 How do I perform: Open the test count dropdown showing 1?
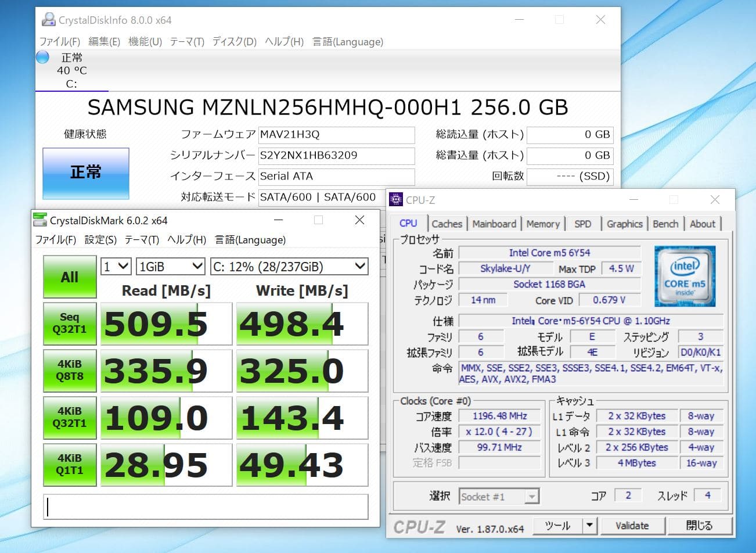116,267
